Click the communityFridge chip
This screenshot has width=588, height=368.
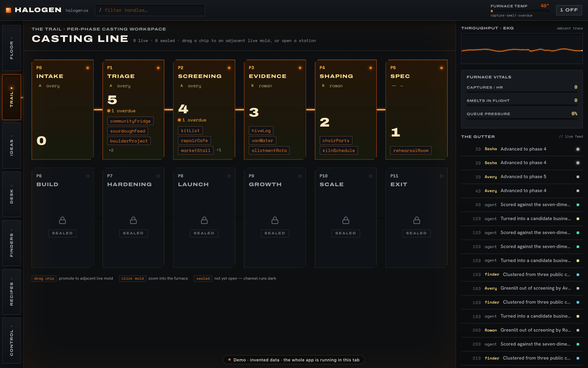tap(130, 121)
